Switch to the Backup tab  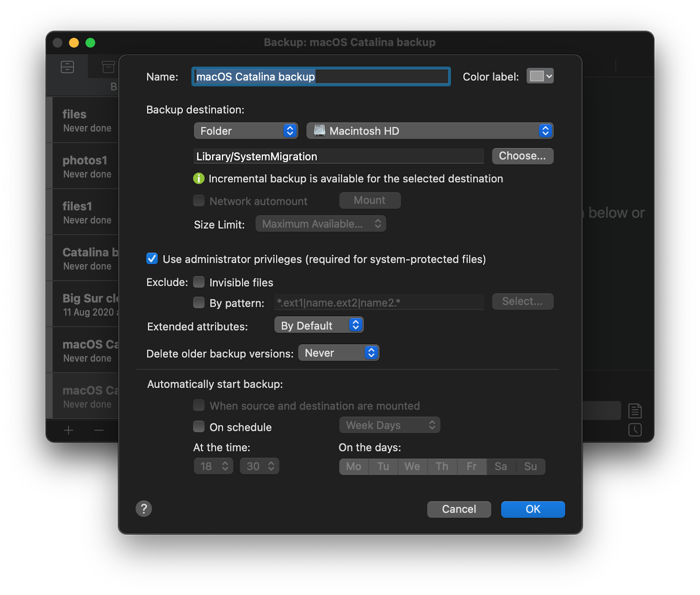(x=67, y=66)
